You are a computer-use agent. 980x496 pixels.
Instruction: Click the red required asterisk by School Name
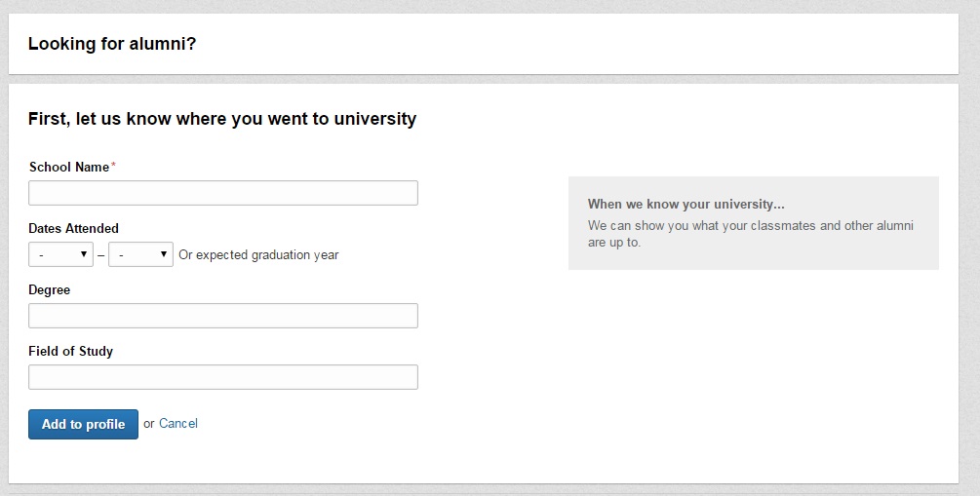(113, 166)
